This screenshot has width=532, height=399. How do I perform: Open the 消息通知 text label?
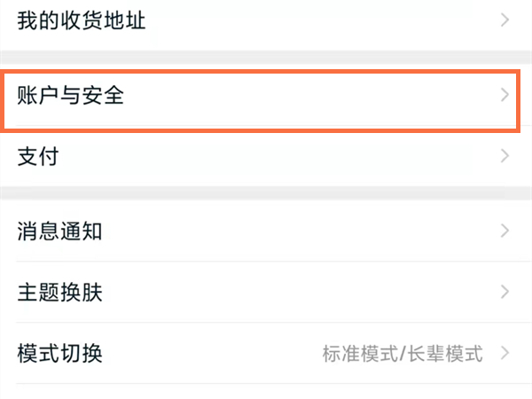click(60, 232)
